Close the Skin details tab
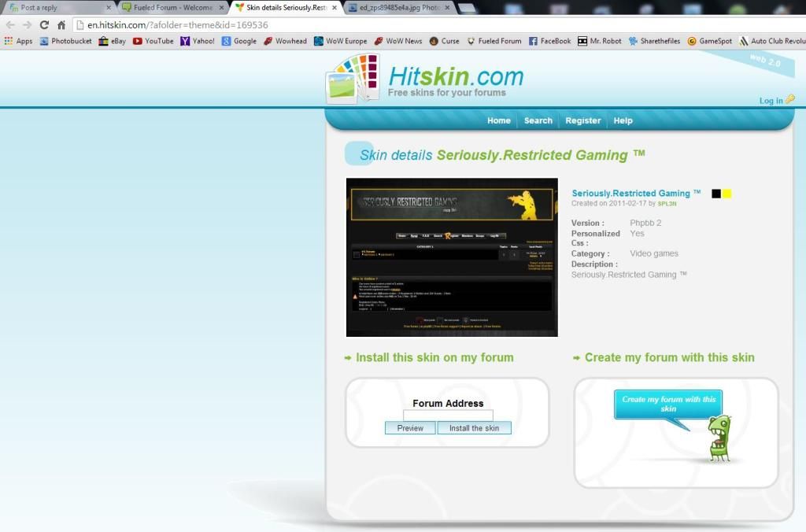This screenshot has height=532, width=806. (335, 8)
